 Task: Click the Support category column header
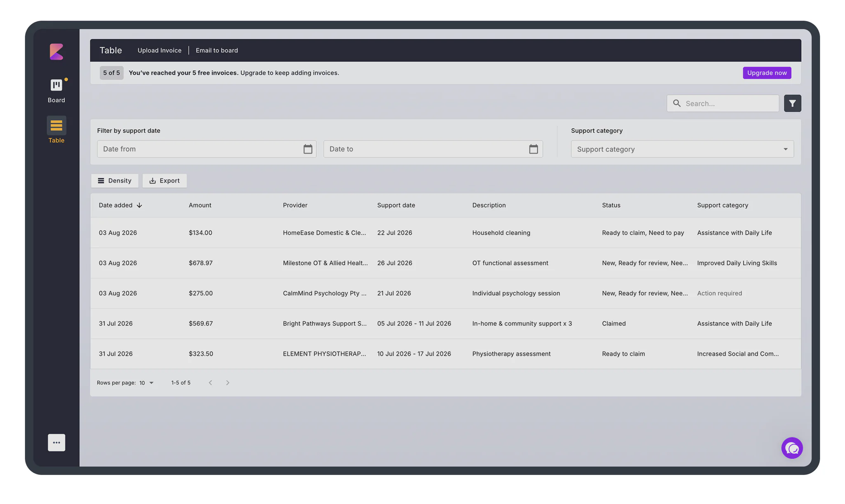[722, 205]
